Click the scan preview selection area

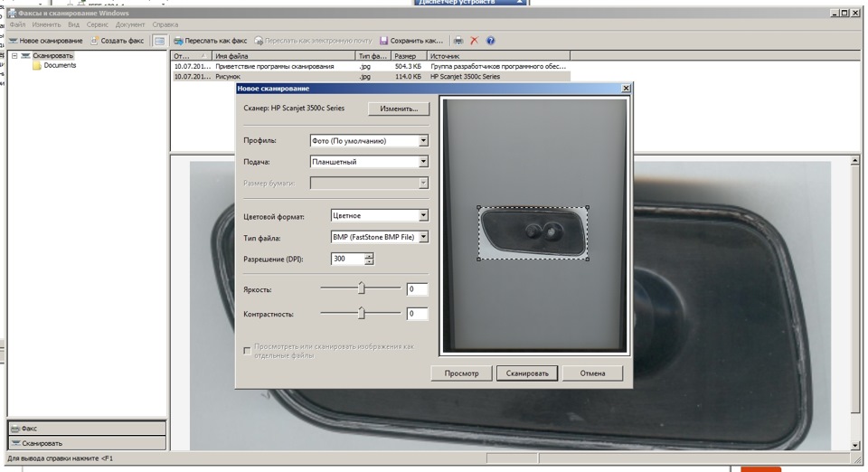pos(533,233)
